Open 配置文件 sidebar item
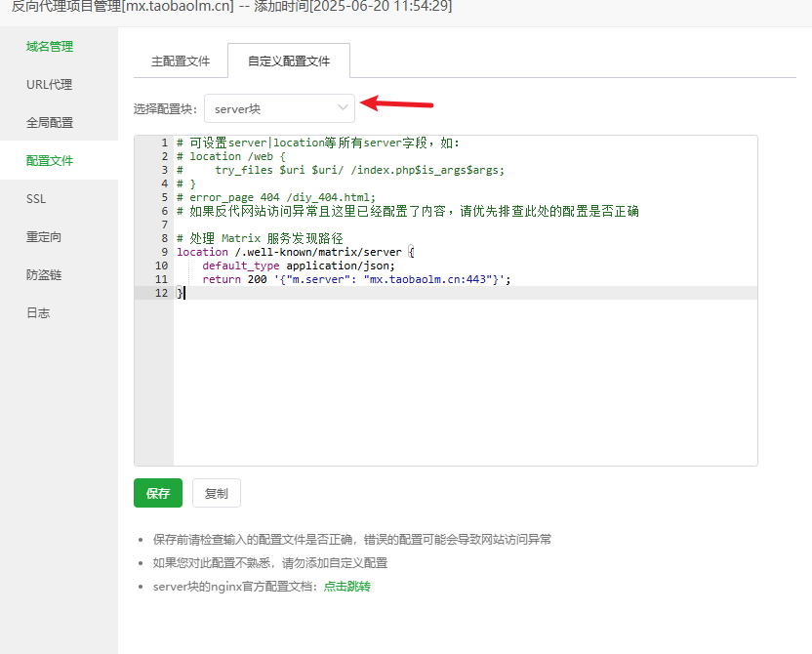Image resolution: width=812 pixels, height=654 pixels. 50,160
